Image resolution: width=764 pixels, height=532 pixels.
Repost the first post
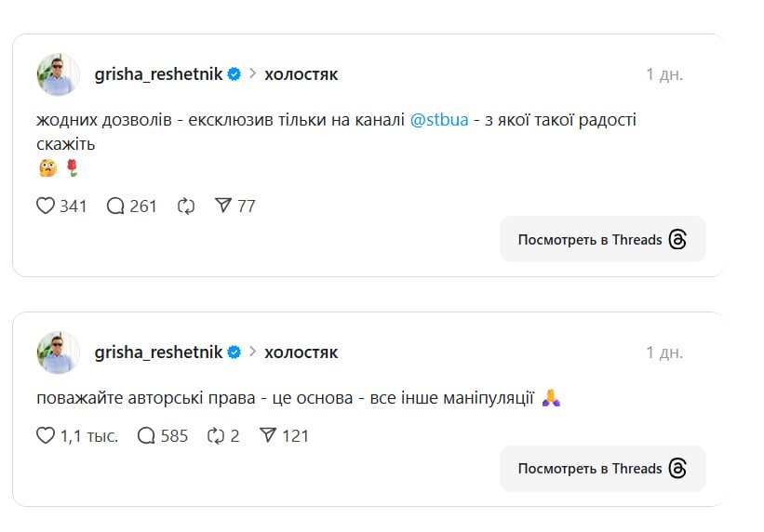click(186, 206)
